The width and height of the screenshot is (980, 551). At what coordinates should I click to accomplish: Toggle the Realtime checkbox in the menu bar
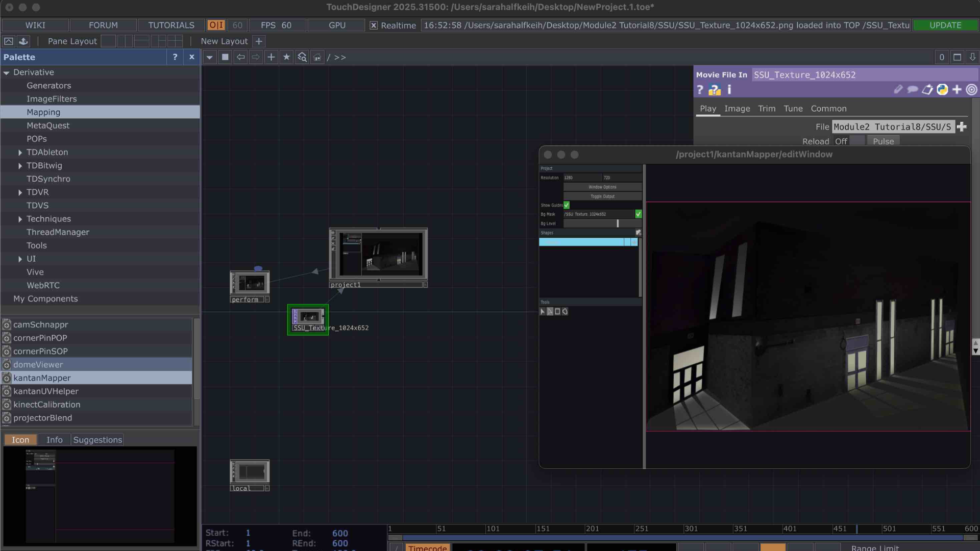tap(374, 25)
